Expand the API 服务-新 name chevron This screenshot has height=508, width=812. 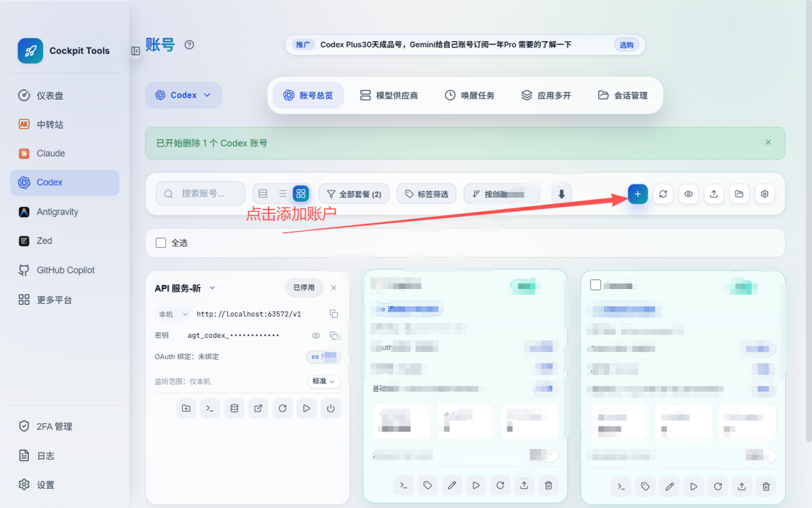pyautogui.click(x=213, y=288)
